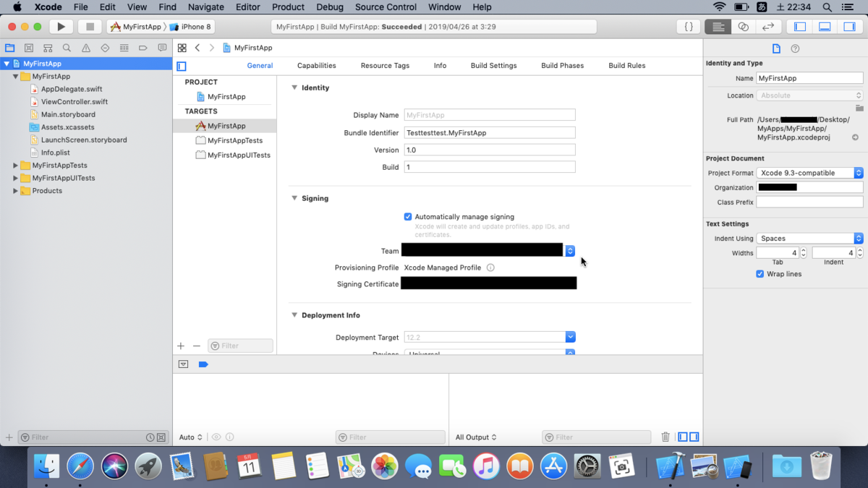868x488 pixels.
Task: Hide the Navigator pane toggle
Action: pyautogui.click(x=800, y=27)
